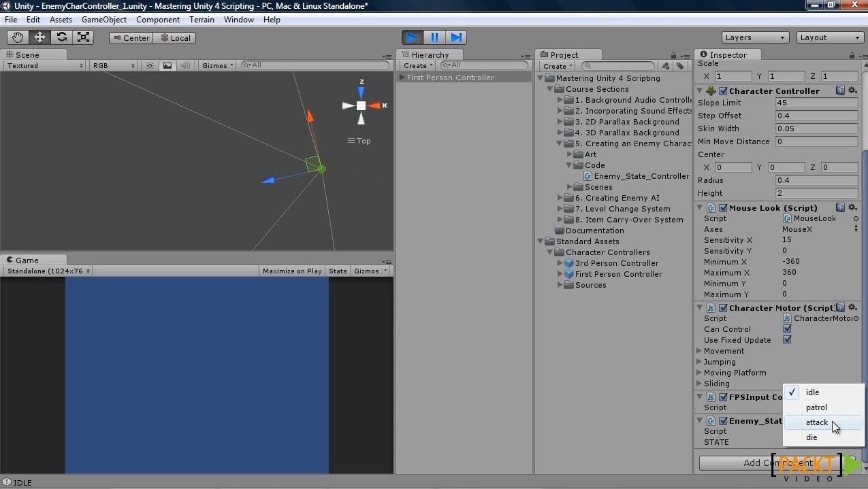Open the Hierarchy panel options menu icon
The width and height of the screenshot is (868, 489).
point(525,56)
